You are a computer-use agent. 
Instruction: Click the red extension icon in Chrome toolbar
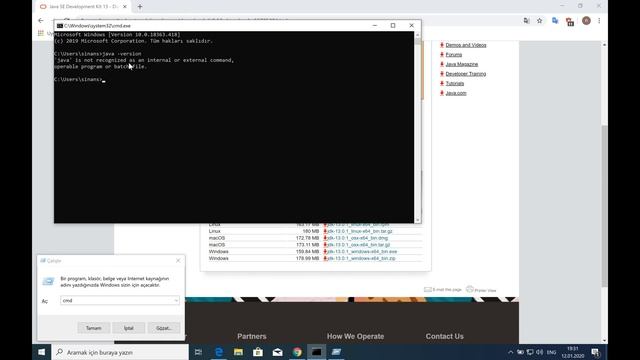click(x=570, y=21)
